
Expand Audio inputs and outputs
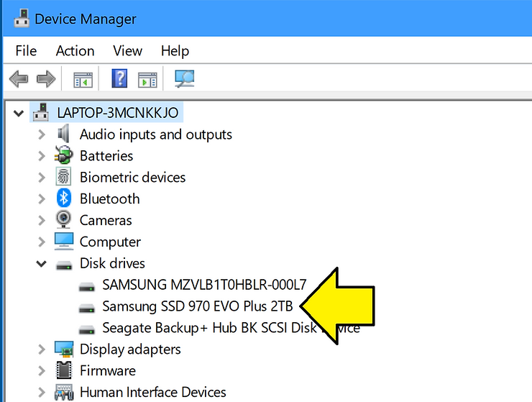(x=42, y=134)
